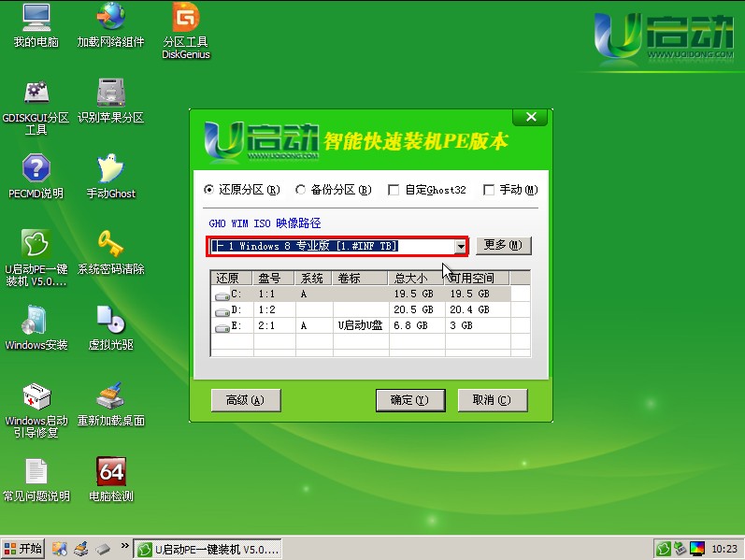The height and width of the screenshot is (560, 745).
Task: Click the first quick launch taskbar icon
Action: (60, 549)
